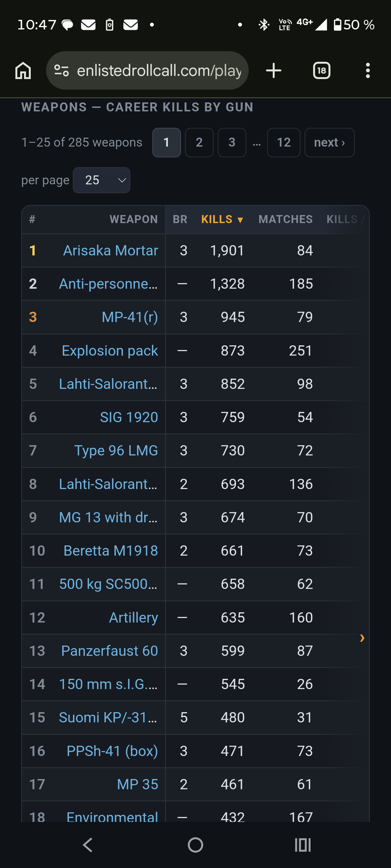This screenshot has width=391, height=868.
Task: Open the Panzerfaust 60 weapon link
Action: (109, 651)
